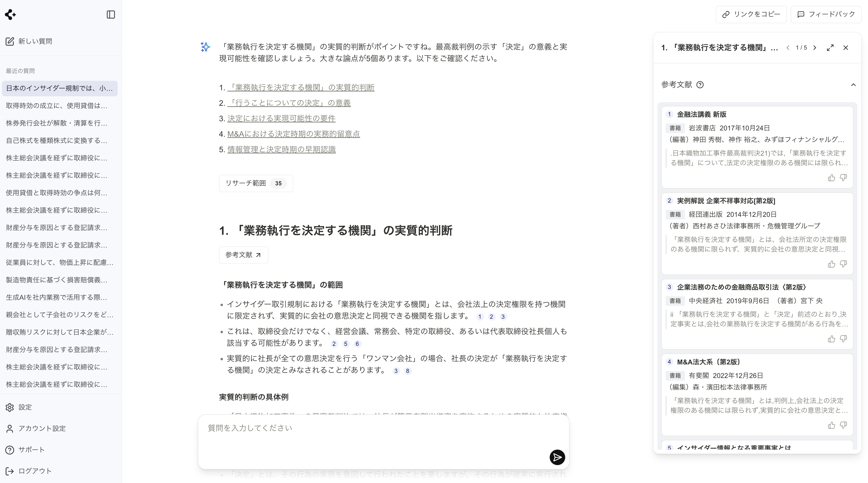The width and height of the screenshot is (868, 483).
Task: Jump to 情報管理と決定時期の早期認識 link
Action: point(281,150)
